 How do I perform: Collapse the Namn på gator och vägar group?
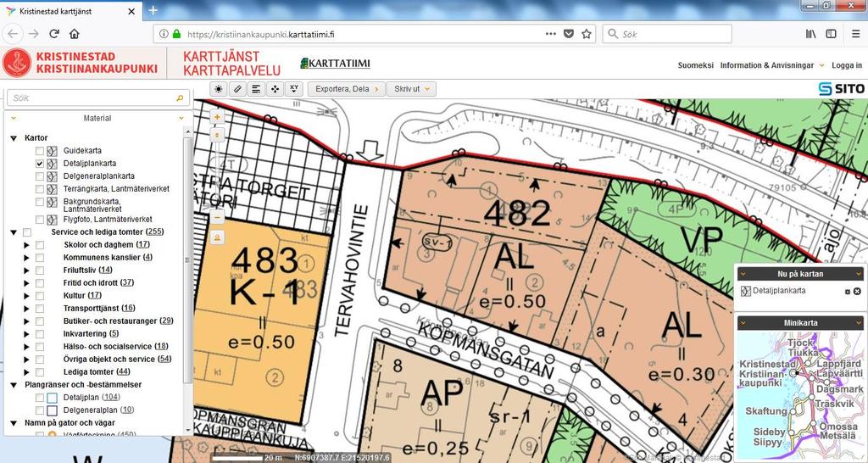pos(14,423)
